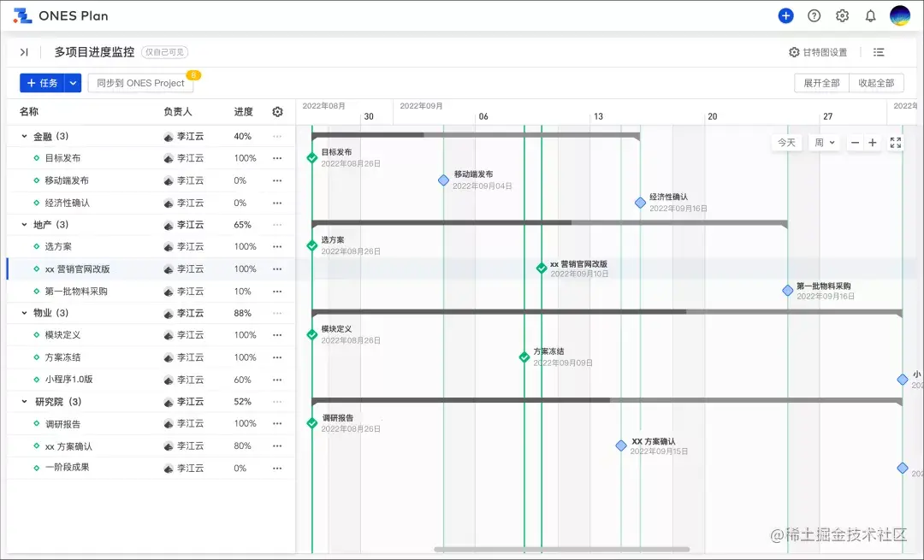The width and height of the screenshot is (924, 560).
Task: Click the plus zoom-in stepper button
Action: 873,143
